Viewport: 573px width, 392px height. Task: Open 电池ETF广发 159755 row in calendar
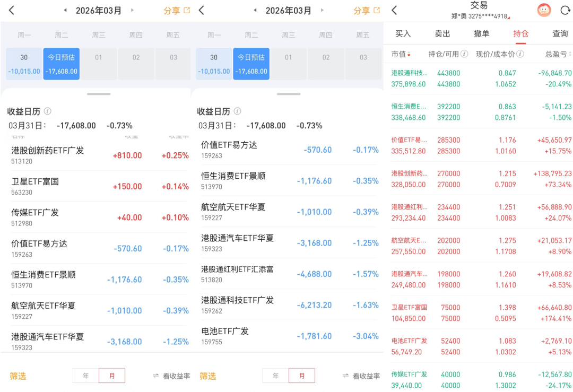pos(289,336)
